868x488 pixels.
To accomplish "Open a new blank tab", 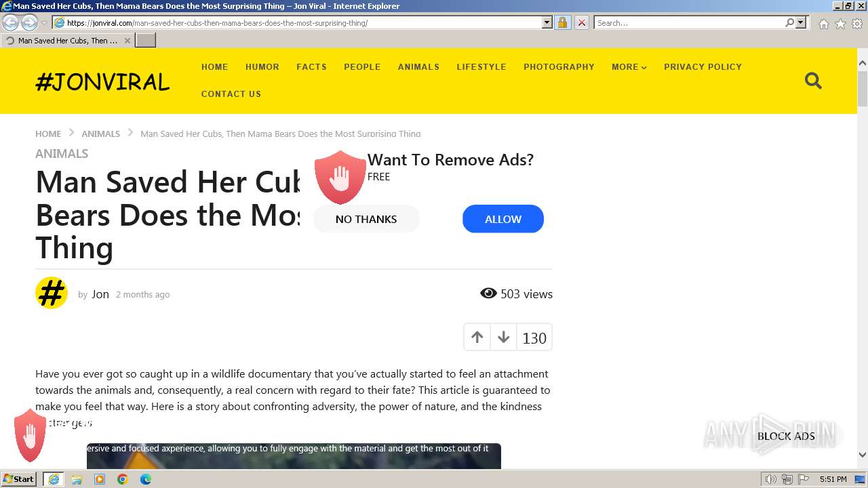I will (146, 41).
